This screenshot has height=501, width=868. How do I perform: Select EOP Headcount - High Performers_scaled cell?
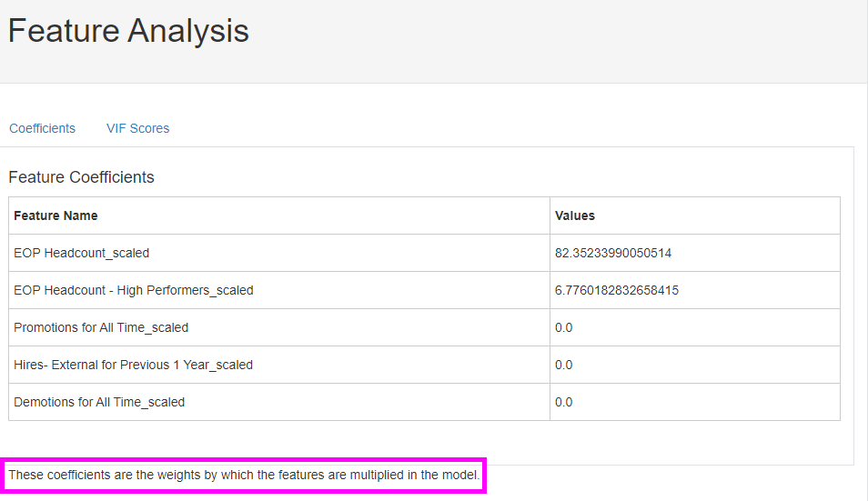point(133,290)
